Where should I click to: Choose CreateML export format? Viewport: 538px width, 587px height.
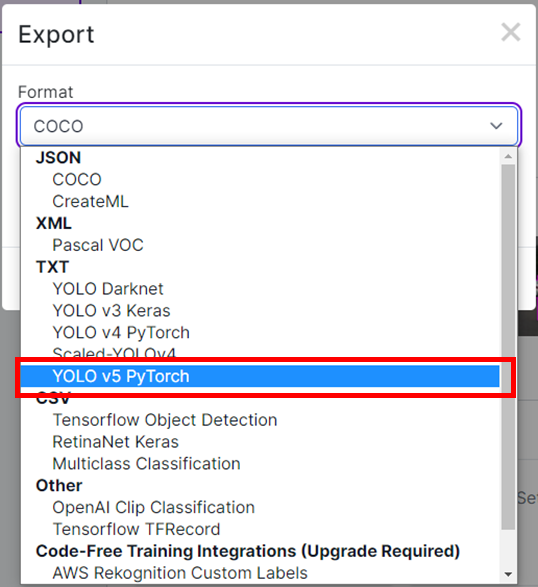90,201
